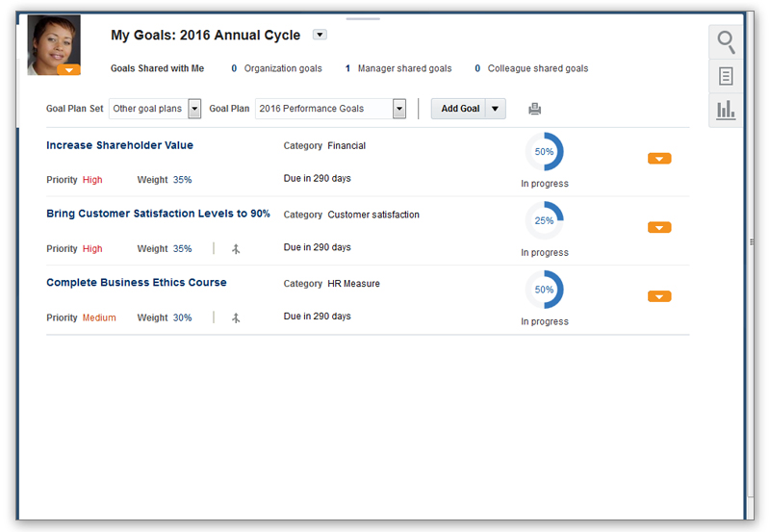This screenshot has width=770, height=532.
Task: Expand the 2016 Annual Cycle title dropdown
Action: [320, 35]
